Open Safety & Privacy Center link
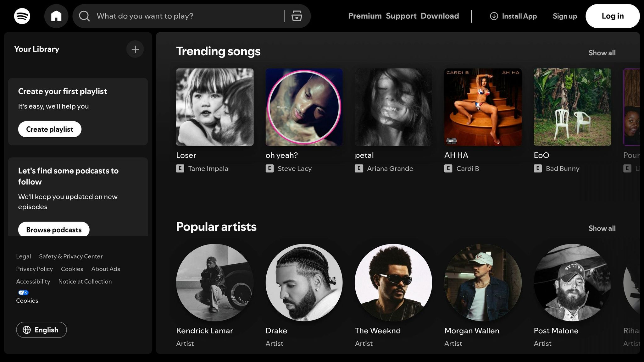 click(x=71, y=256)
